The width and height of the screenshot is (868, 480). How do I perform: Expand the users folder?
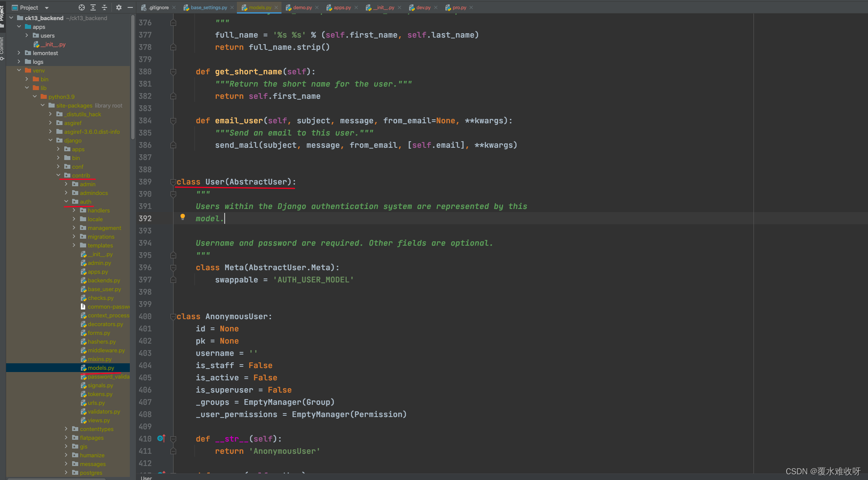coord(27,35)
